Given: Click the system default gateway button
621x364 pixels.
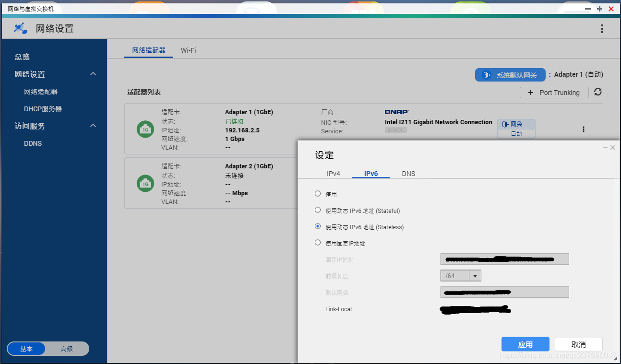Looking at the screenshot, I should [x=510, y=75].
